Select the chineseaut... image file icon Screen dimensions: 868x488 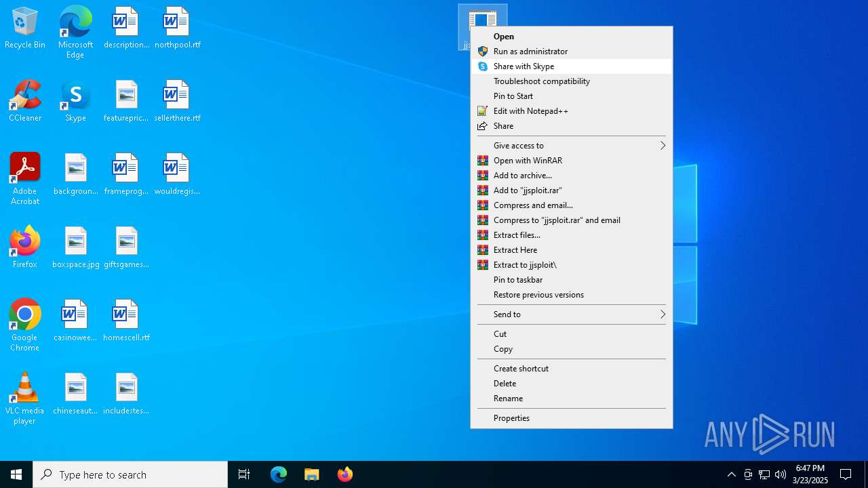click(76, 394)
